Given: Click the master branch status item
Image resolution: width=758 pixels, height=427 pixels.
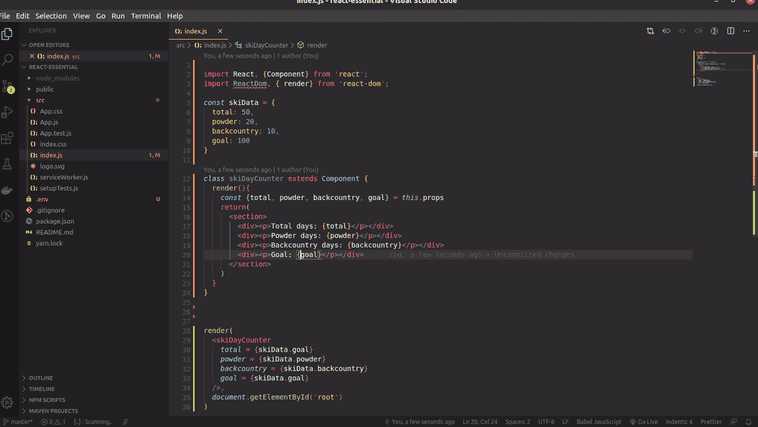Looking at the screenshot, I should pyautogui.click(x=18, y=422).
